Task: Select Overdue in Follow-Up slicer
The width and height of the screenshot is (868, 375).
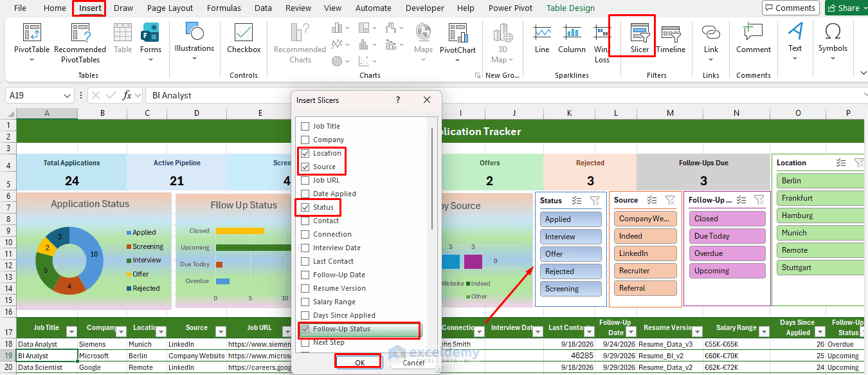Action: (727, 253)
